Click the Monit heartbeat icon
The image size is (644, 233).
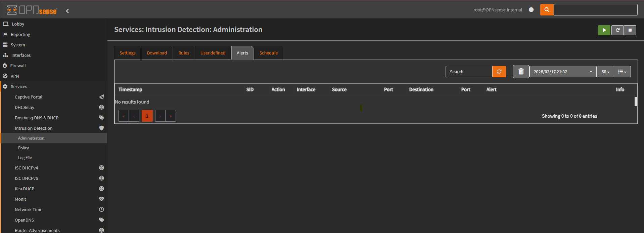click(101, 199)
